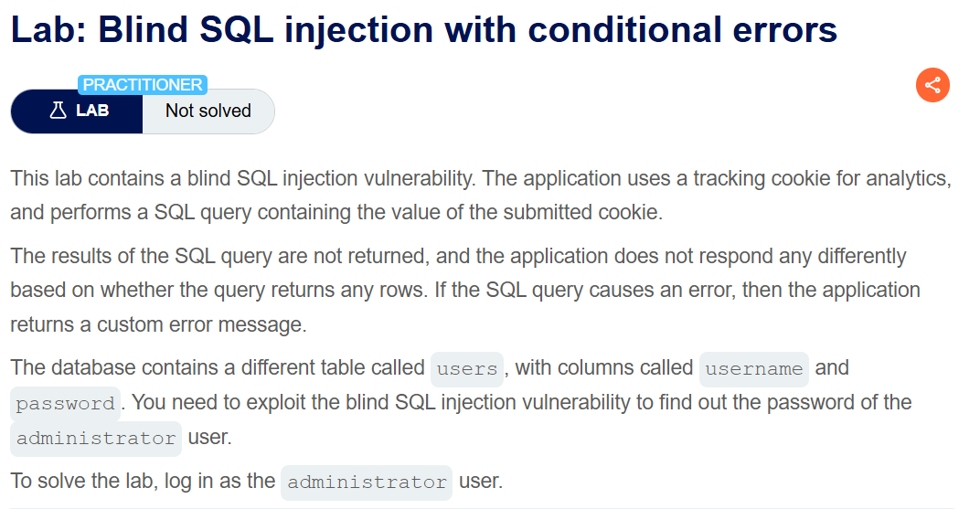Screen dimensions: 980x509
Task: Click the word 'Blind' in the title
Action: coord(143,29)
